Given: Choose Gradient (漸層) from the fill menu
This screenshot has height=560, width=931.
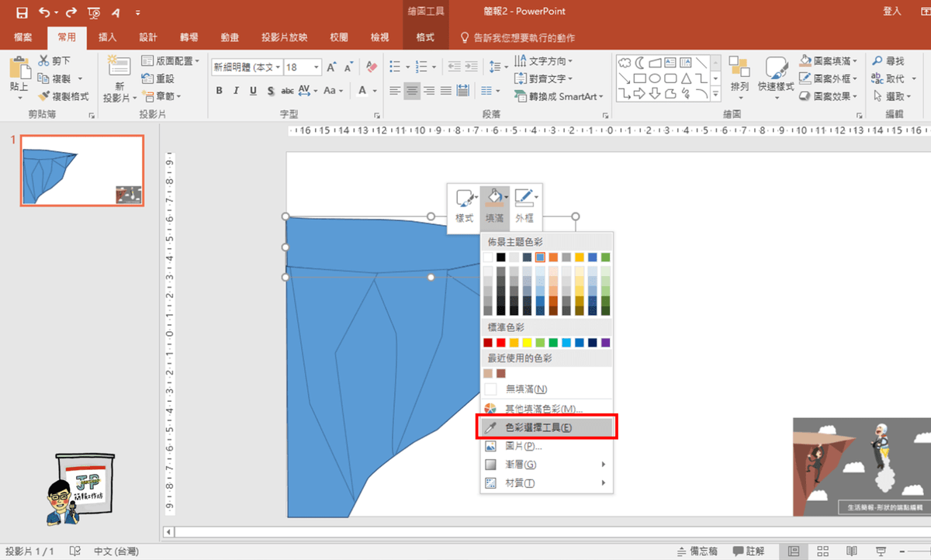Looking at the screenshot, I should pyautogui.click(x=547, y=465).
